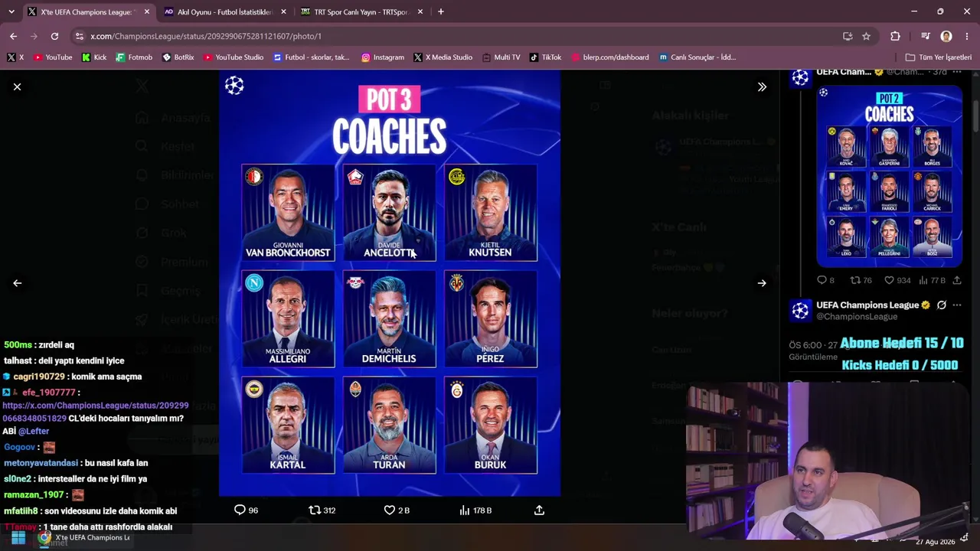The image size is (980, 551).
Task: Like the Pot 2 post with 934 likes
Action: coord(897,281)
